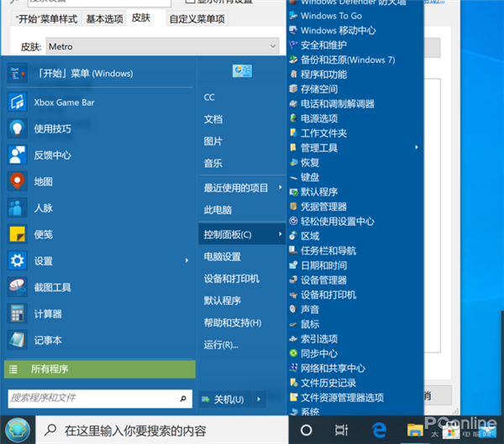Image resolution: width=504 pixels, height=444 pixels.
Task: Open shutdown options arrow next to 关机
Action: click(259, 400)
